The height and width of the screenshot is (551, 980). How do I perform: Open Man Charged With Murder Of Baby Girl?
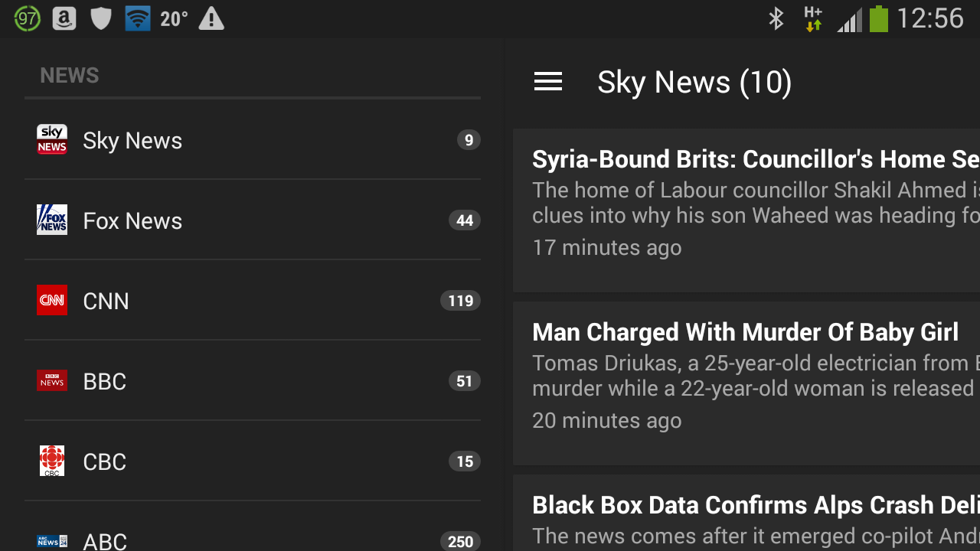(x=745, y=332)
